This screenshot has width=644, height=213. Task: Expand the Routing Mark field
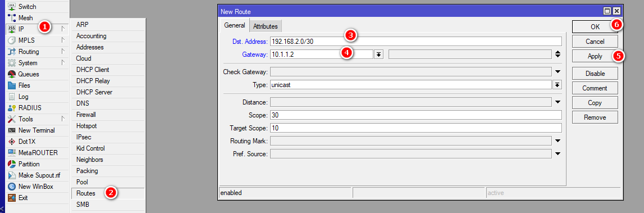tap(558, 141)
